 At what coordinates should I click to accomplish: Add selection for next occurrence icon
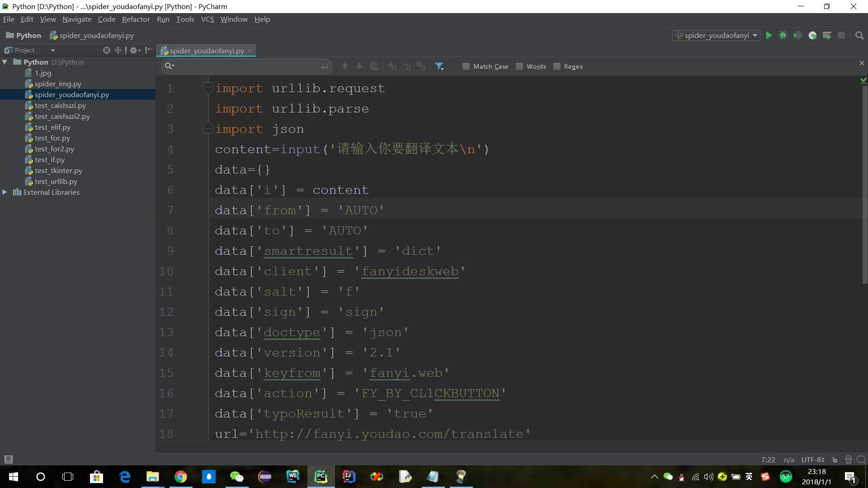[x=392, y=66]
